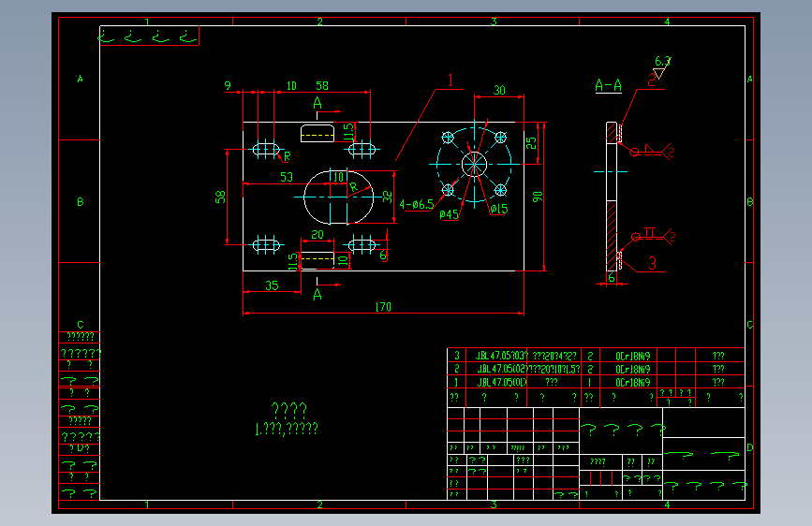Click the ø15 center hole label

tap(499, 209)
